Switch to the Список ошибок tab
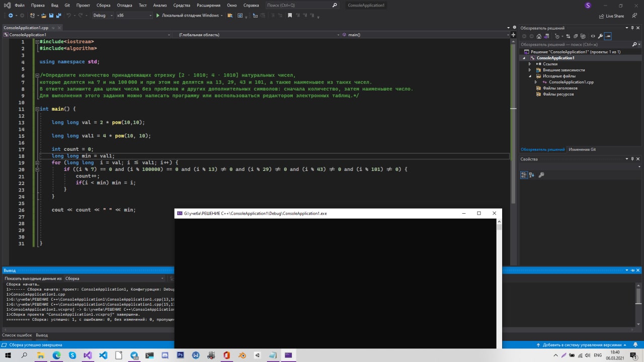The width and height of the screenshot is (644, 362). (17, 335)
